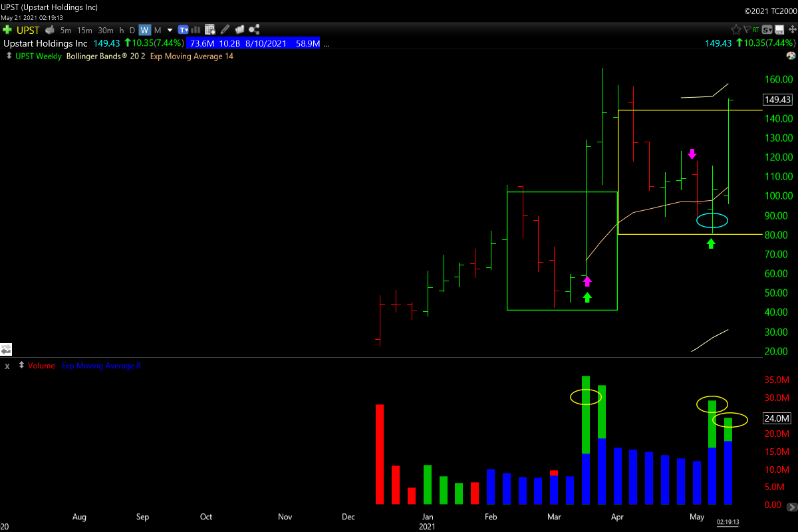Switch to the 30m timeframe
Screen dimensions: 798x532
click(x=105, y=30)
